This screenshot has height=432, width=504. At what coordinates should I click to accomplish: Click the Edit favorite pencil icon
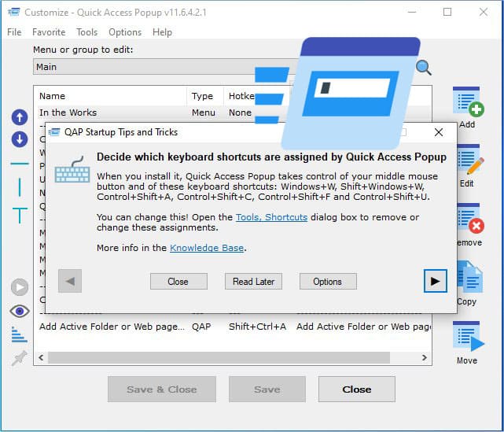(x=470, y=161)
